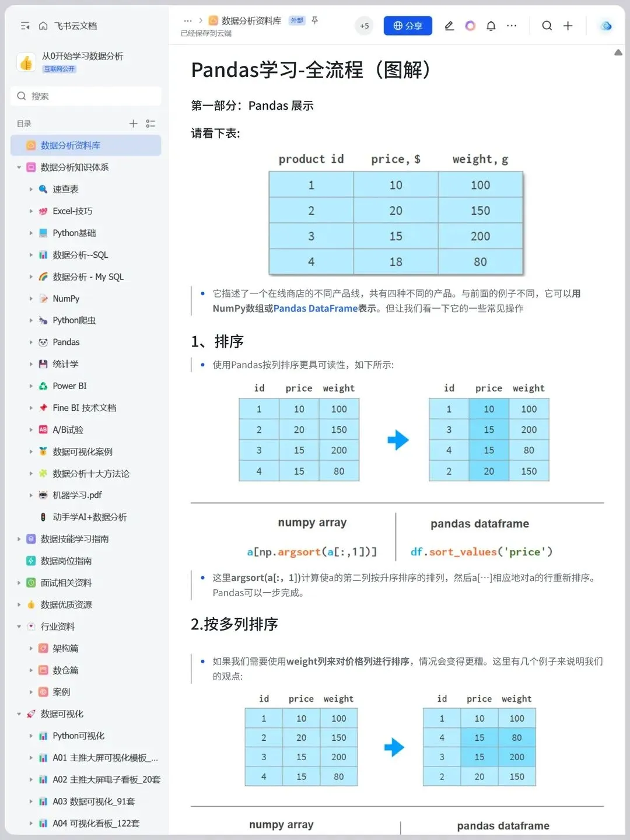Click the pin icon beside document title
The height and width of the screenshot is (840, 630).
point(315,20)
